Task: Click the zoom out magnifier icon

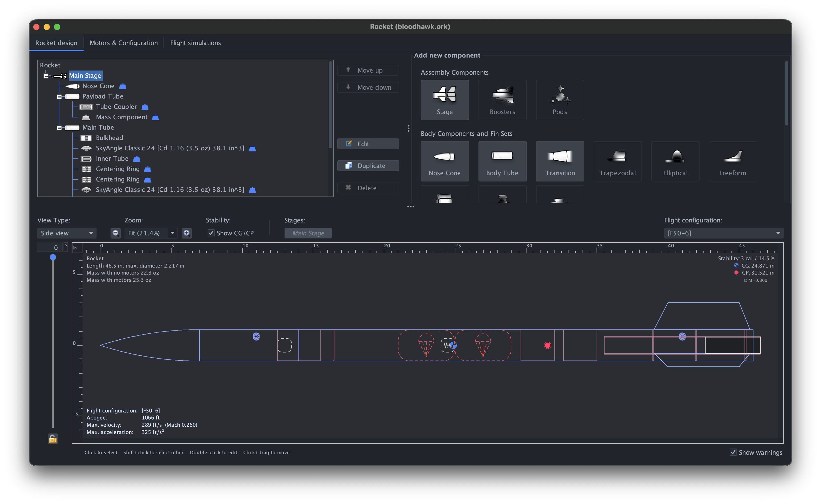Action: click(x=115, y=233)
